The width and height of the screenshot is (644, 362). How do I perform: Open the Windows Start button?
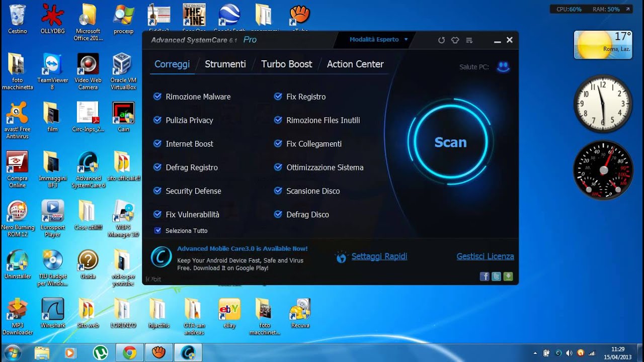point(12,352)
